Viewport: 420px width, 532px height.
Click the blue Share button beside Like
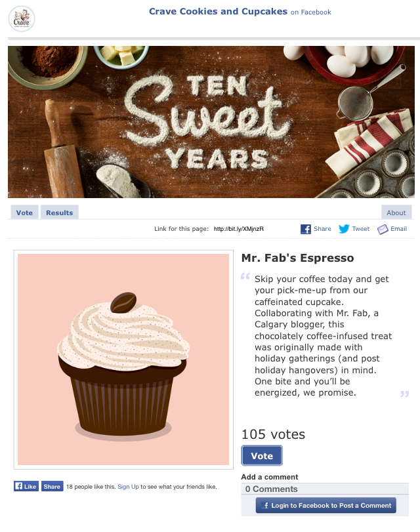(x=52, y=487)
